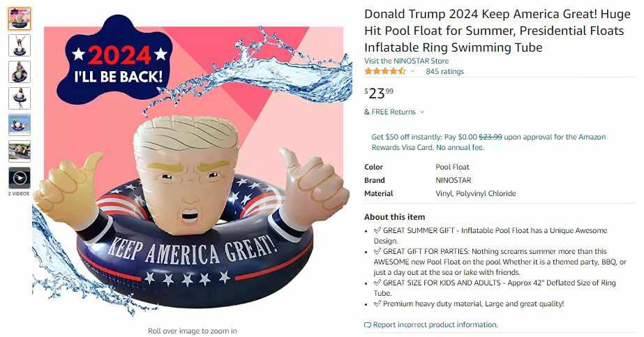Viewport: 644px width, 337px height.
Task: Expand the FREE Returns dropdown arrow
Action: click(422, 112)
